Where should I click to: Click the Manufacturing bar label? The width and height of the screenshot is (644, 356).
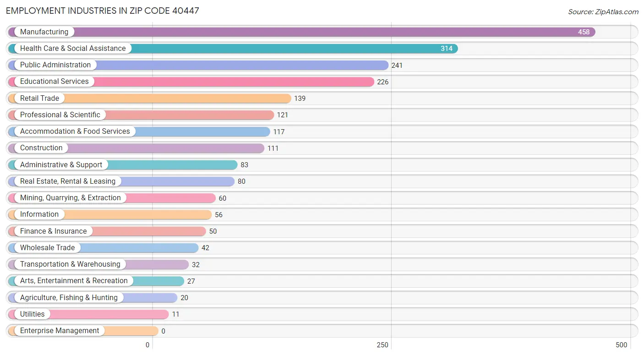[44, 32]
